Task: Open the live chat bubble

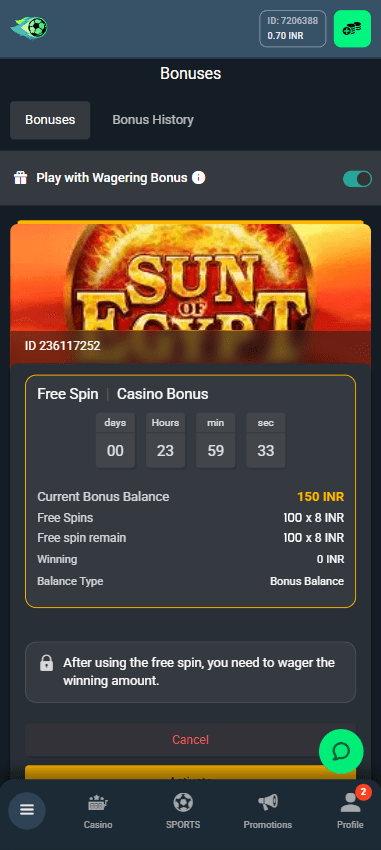Action: pos(341,751)
